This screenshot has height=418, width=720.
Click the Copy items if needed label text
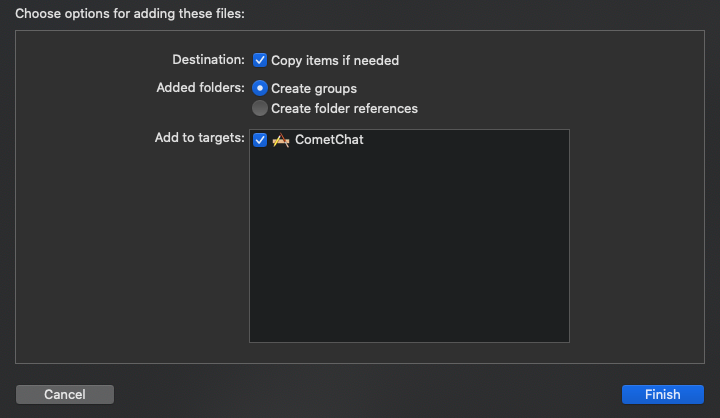[x=335, y=61]
